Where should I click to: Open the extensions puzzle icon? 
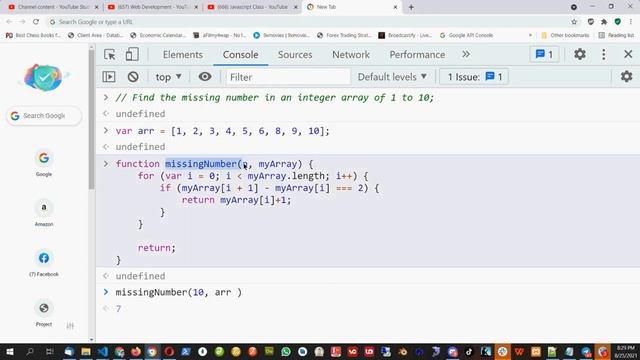click(604, 22)
